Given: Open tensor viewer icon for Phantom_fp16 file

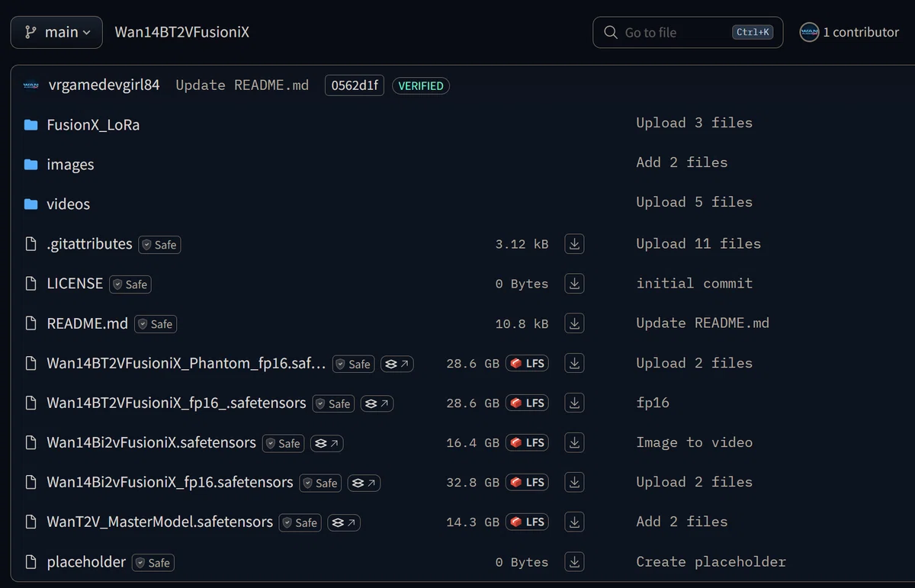Looking at the screenshot, I should [x=397, y=364].
